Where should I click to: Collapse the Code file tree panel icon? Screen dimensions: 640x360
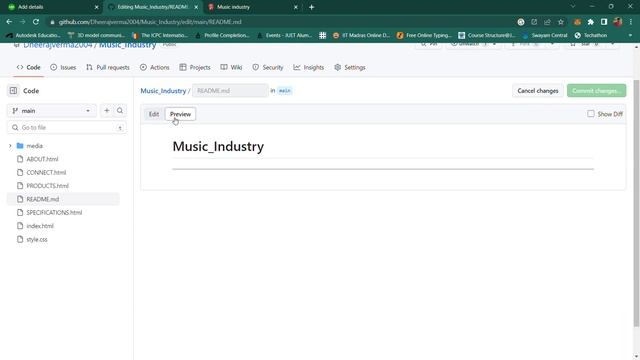click(13, 91)
